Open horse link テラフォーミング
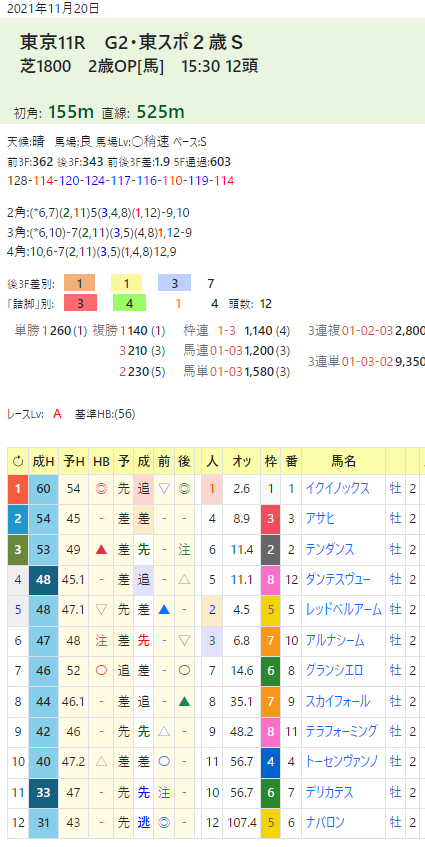Viewport: 425px width, 847px height. coord(341,731)
